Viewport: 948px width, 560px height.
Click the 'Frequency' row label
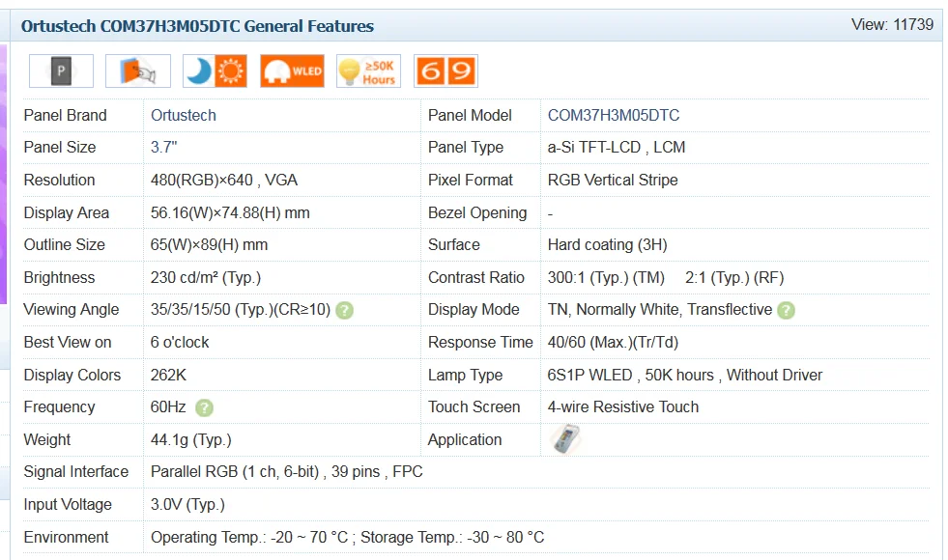pos(59,407)
